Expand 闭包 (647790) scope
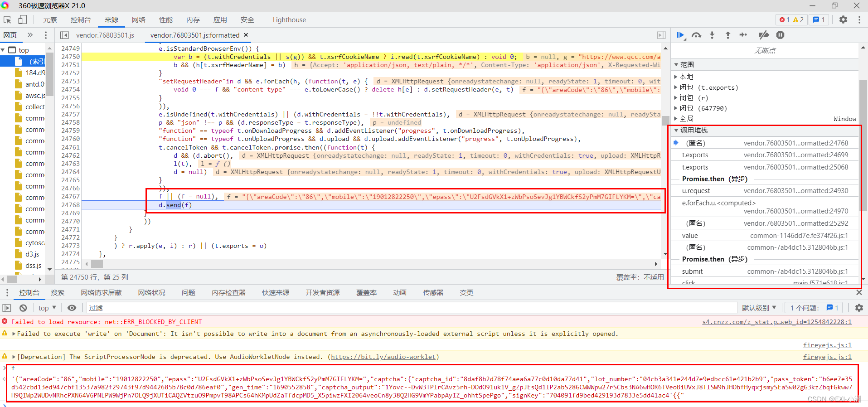Image resolution: width=868 pixels, height=407 pixels. (x=676, y=108)
